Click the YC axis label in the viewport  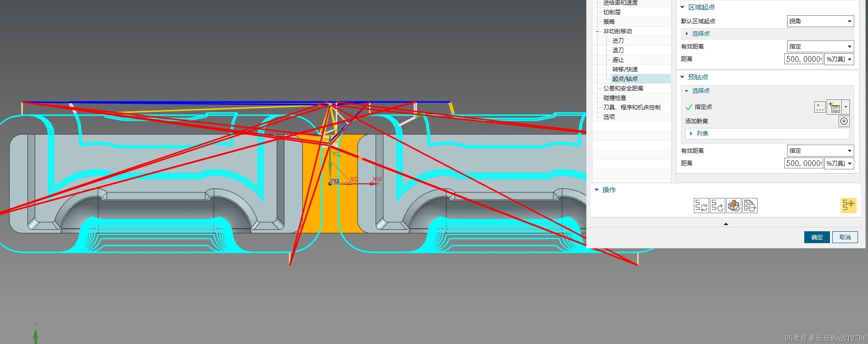pos(337,154)
